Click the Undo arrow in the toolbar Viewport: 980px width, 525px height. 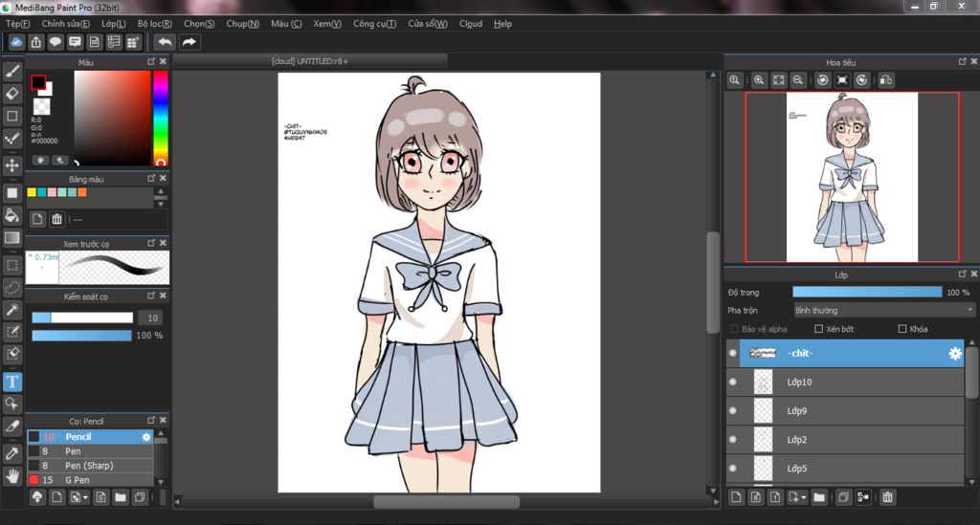pyautogui.click(x=165, y=42)
